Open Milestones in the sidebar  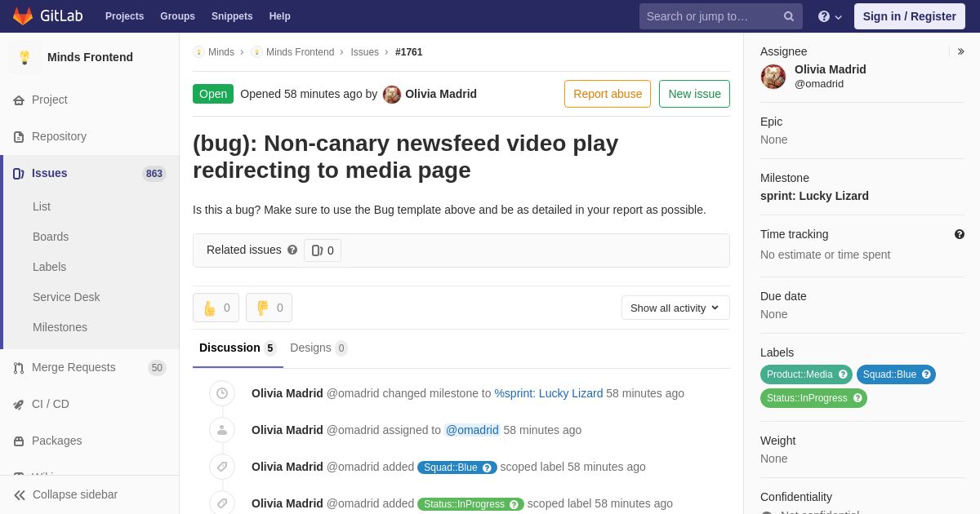tap(60, 327)
